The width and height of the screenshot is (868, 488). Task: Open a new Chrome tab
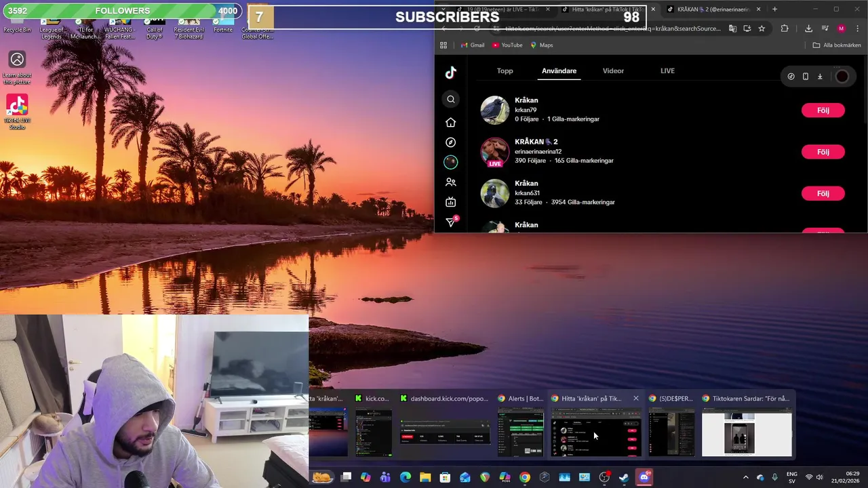pos(774,9)
